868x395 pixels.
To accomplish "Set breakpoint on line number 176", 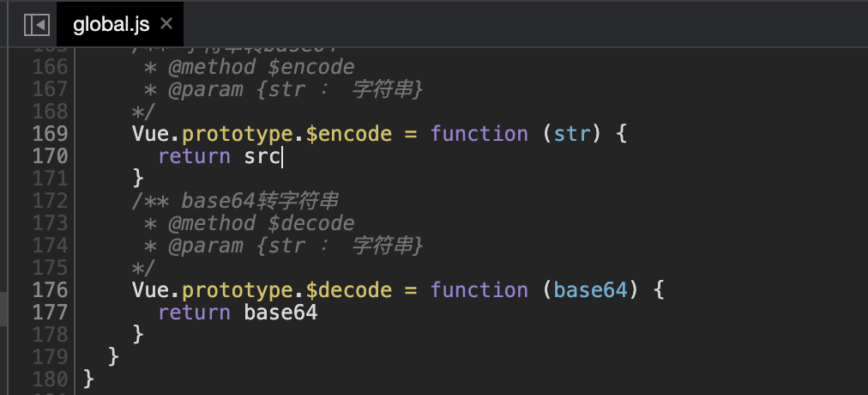I will tap(50, 290).
